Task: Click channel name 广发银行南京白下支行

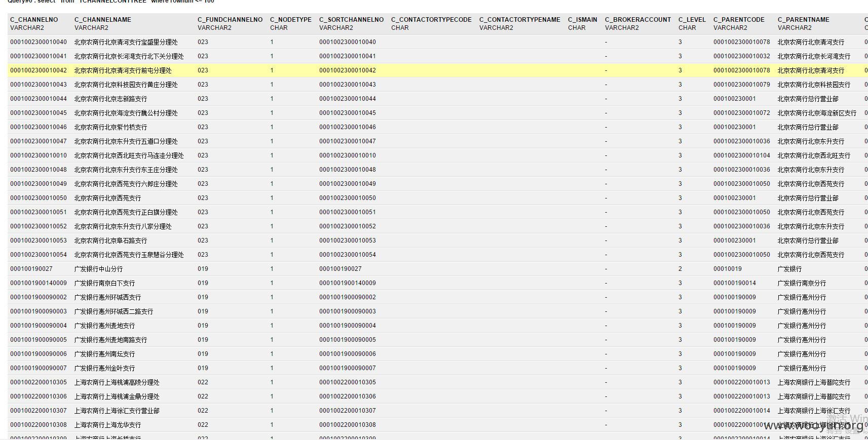Action: (105, 283)
